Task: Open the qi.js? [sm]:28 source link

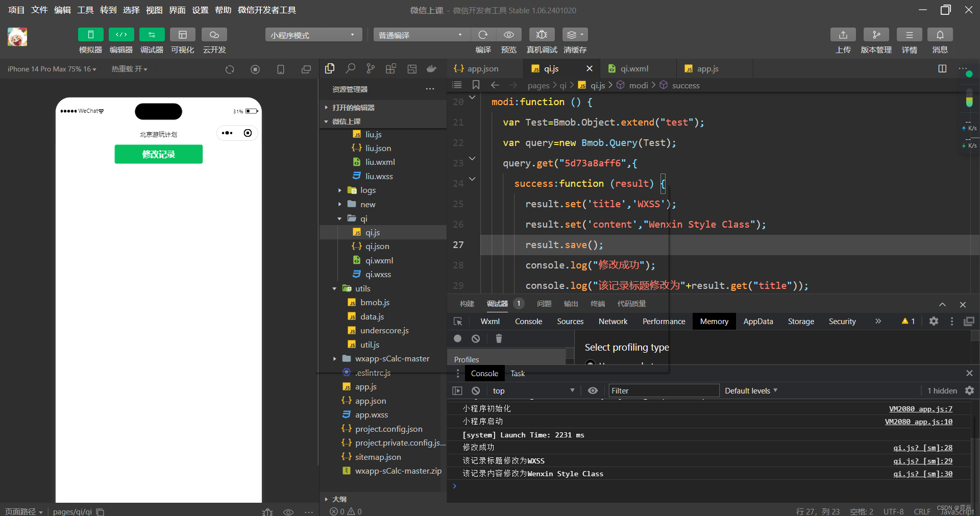Action: [x=922, y=448]
